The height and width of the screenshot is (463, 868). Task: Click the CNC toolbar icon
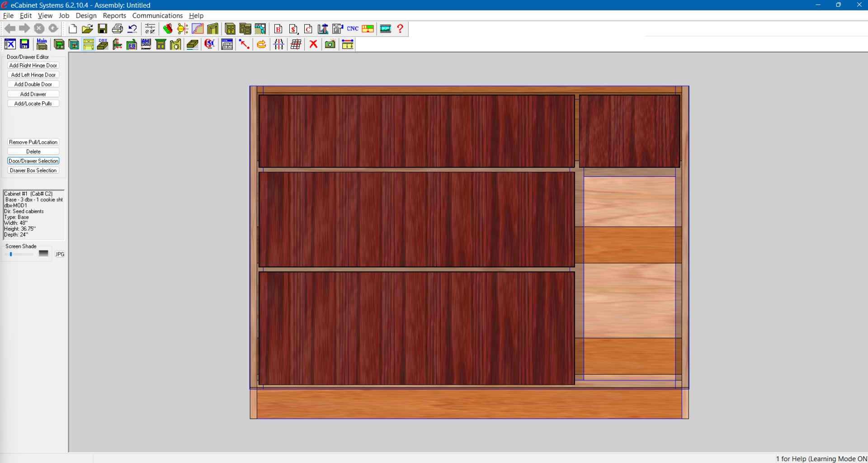(x=353, y=29)
